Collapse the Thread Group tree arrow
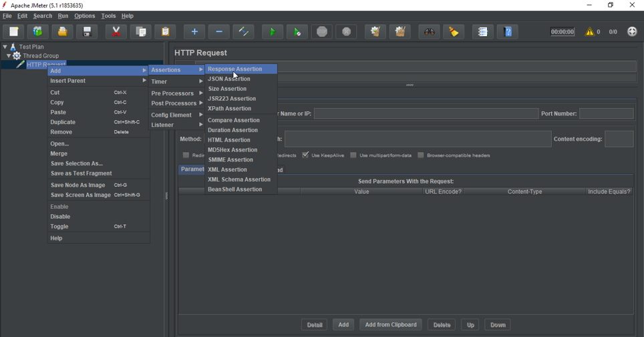This screenshot has height=337, width=644. [9, 55]
